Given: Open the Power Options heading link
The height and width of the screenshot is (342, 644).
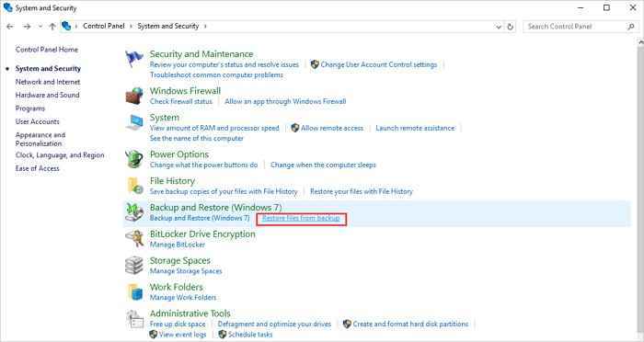Looking at the screenshot, I should click(179, 154).
